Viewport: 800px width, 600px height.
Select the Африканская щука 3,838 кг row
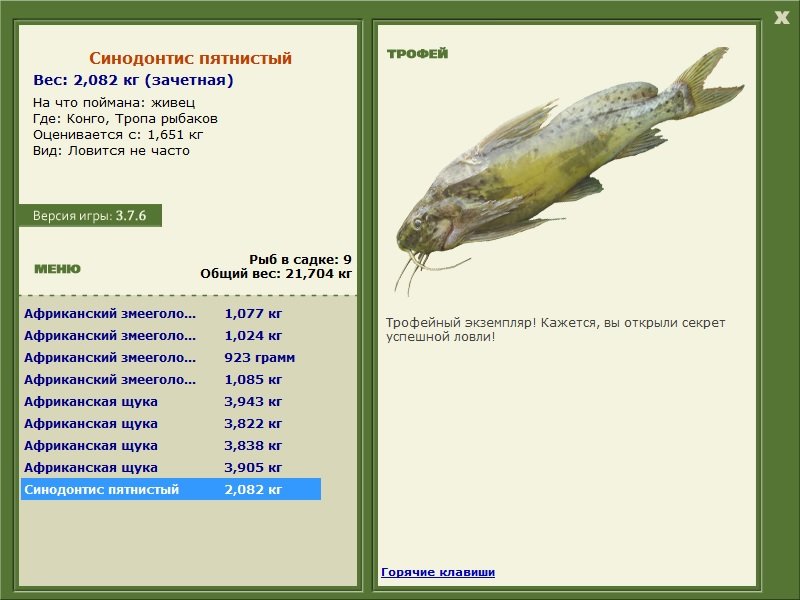pyautogui.click(x=171, y=445)
